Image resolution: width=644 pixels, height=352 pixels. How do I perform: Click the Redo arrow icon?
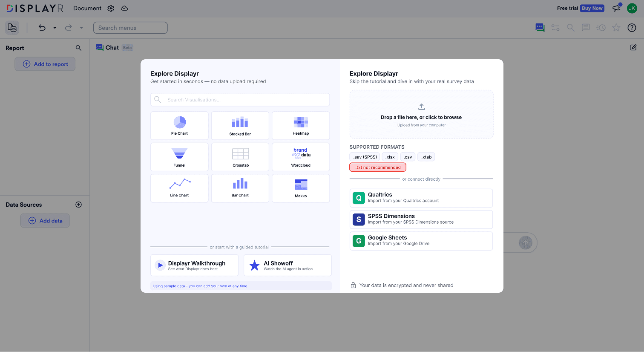[68, 28]
